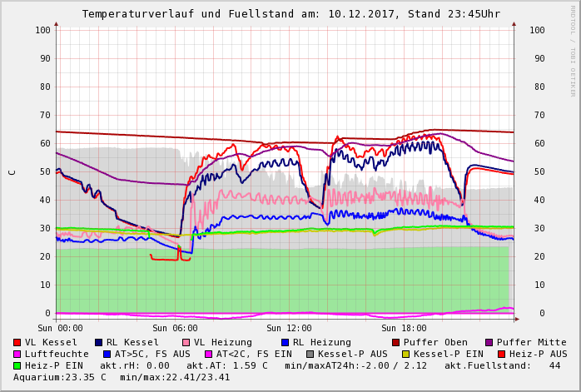Click the dark blue RL Kessel swatch
581x392 pixels.
pyautogui.click(x=99, y=342)
